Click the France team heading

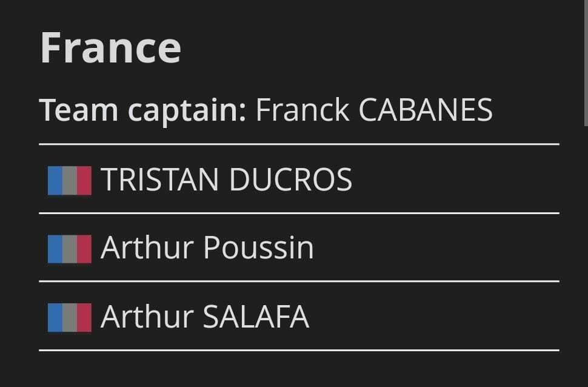pos(111,48)
